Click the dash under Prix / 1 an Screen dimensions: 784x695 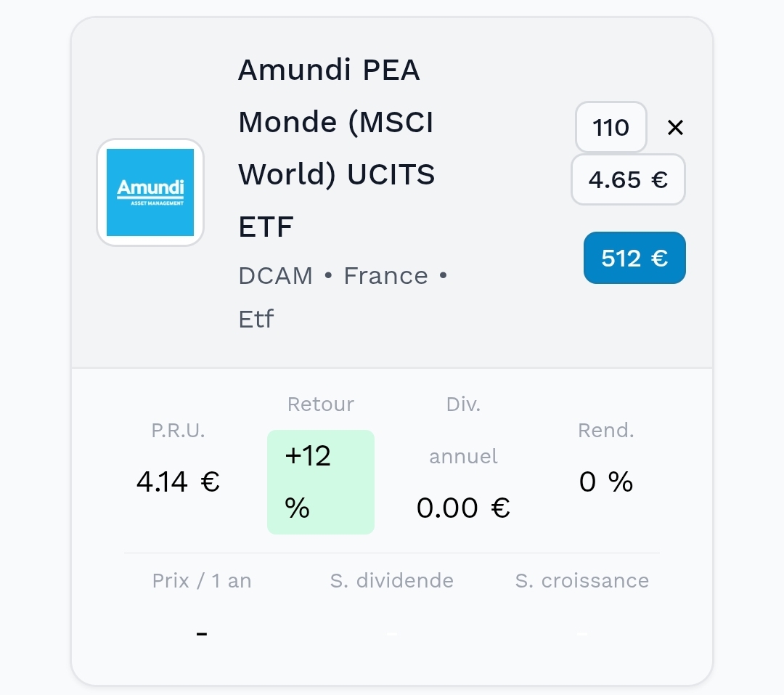tap(202, 634)
